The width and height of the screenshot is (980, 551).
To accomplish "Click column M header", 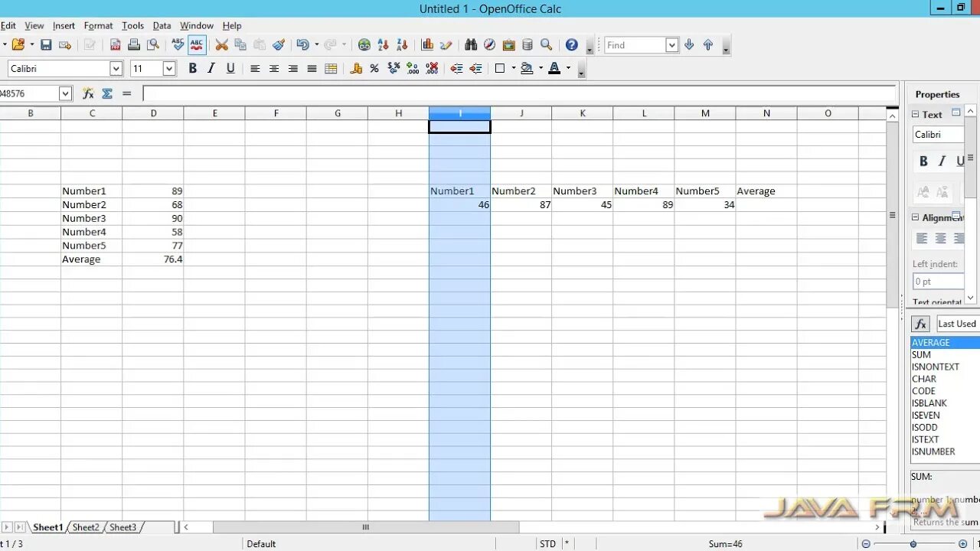I will tap(705, 113).
